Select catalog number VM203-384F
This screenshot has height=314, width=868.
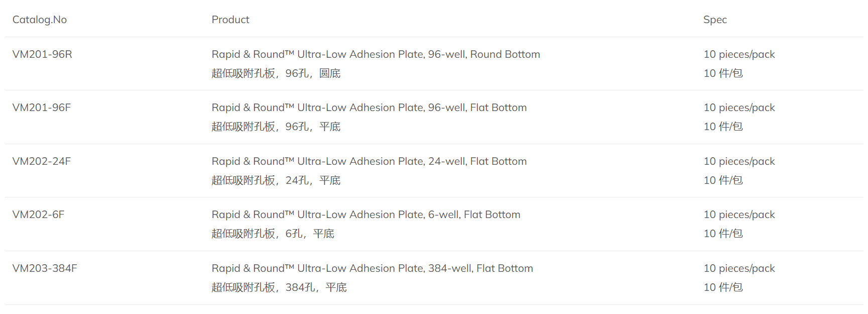(45, 268)
